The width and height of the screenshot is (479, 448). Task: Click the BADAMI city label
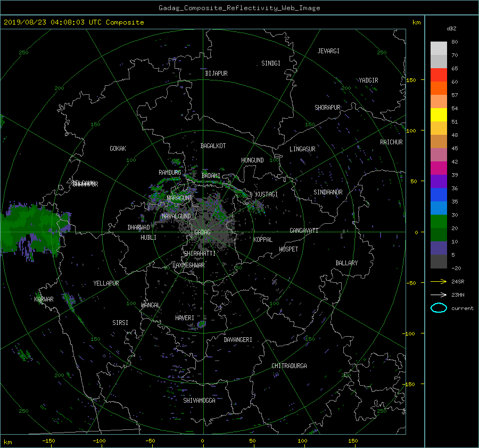211,176
